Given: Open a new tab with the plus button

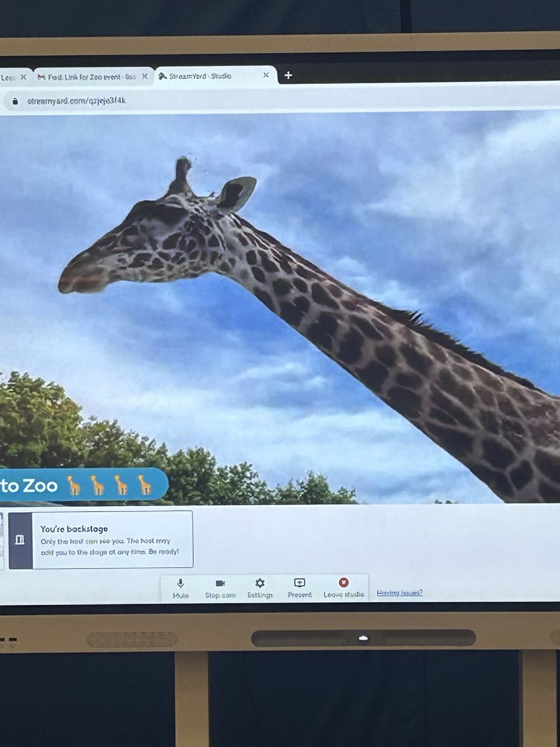Looking at the screenshot, I should click(x=288, y=75).
